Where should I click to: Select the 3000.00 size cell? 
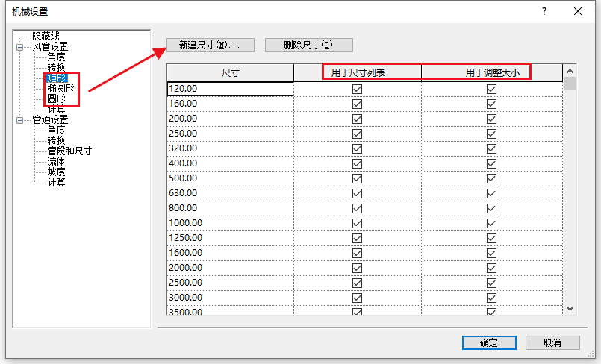point(231,298)
